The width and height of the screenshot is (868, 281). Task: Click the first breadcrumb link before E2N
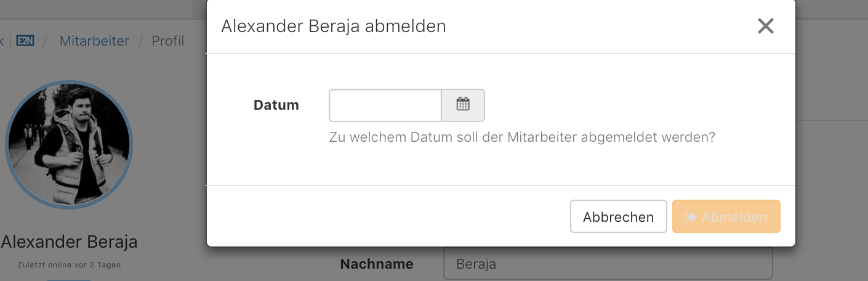click(x=2, y=41)
